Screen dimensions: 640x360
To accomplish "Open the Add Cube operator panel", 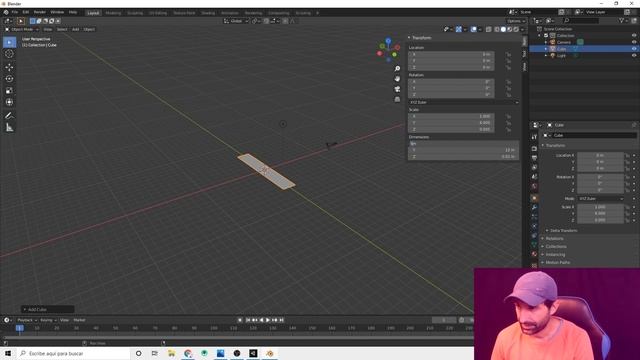I will [x=48, y=309].
